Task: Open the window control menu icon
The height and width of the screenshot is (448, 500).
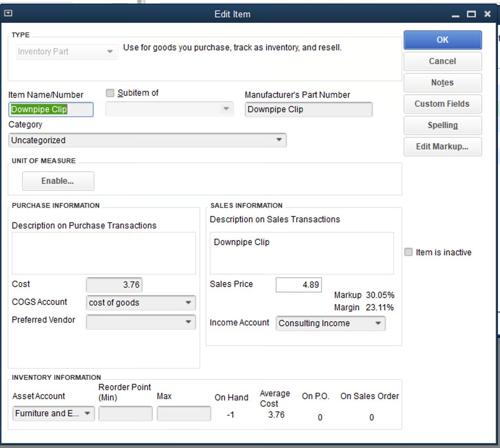Action: click(8, 13)
